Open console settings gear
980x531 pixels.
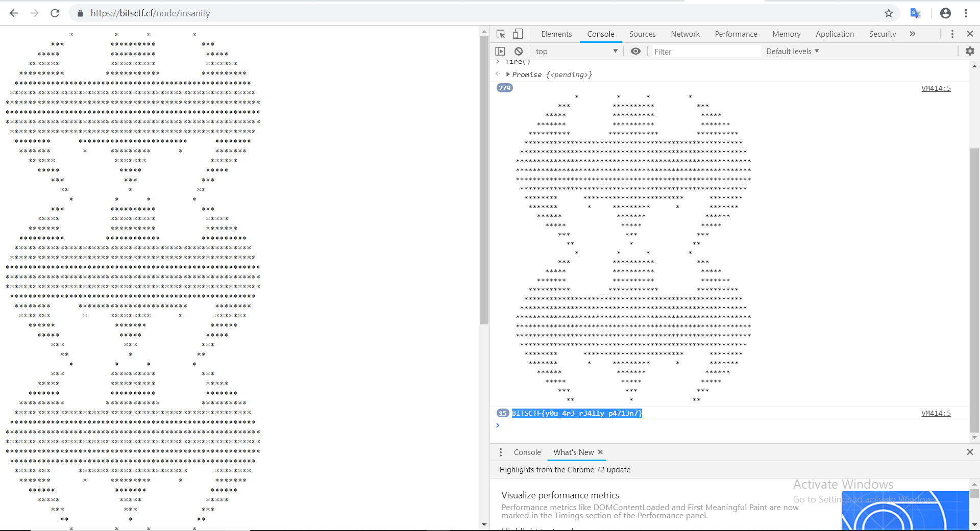970,51
